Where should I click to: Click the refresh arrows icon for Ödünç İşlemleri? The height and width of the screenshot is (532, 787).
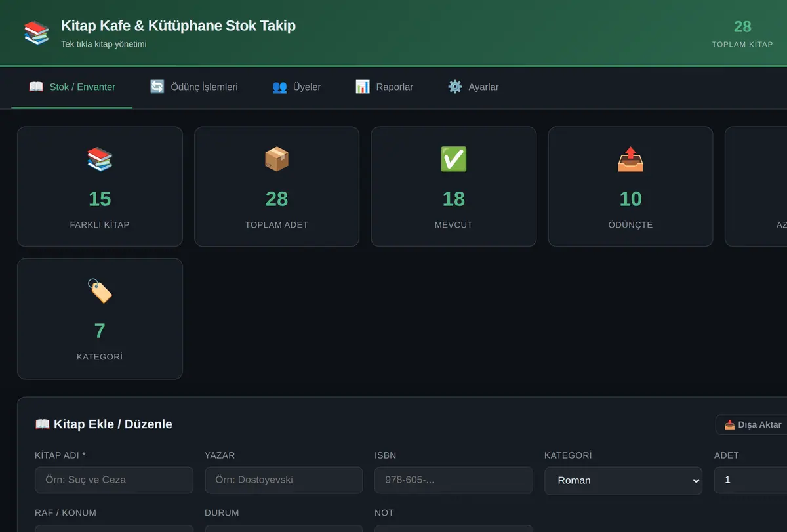pos(157,87)
